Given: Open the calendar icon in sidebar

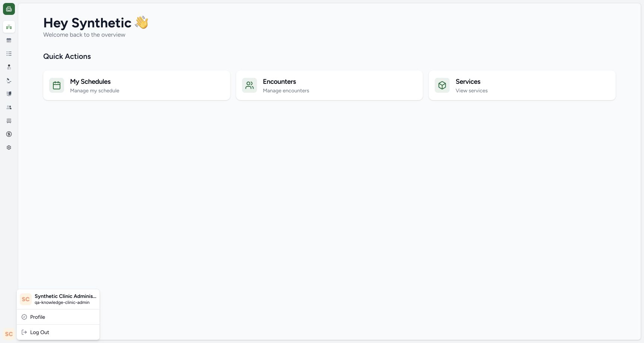Looking at the screenshot, I should tap(9, 40).
